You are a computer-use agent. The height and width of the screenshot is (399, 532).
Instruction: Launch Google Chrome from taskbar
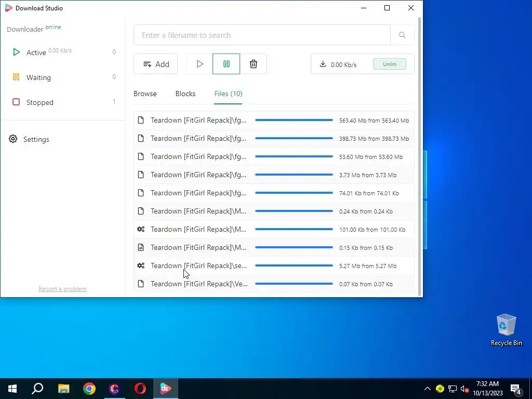[x=89, y=389]
